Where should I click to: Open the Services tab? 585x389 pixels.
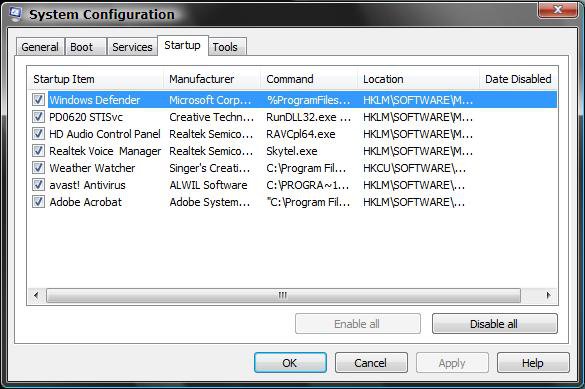tap(132, 47)
